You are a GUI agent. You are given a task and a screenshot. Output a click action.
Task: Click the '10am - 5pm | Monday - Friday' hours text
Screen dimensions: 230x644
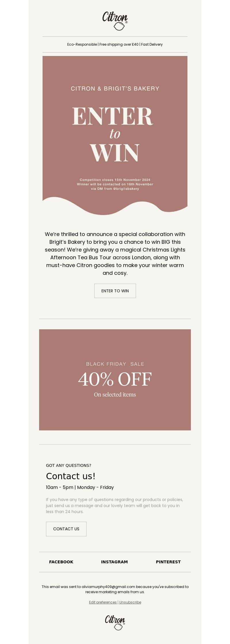point(80,487)
